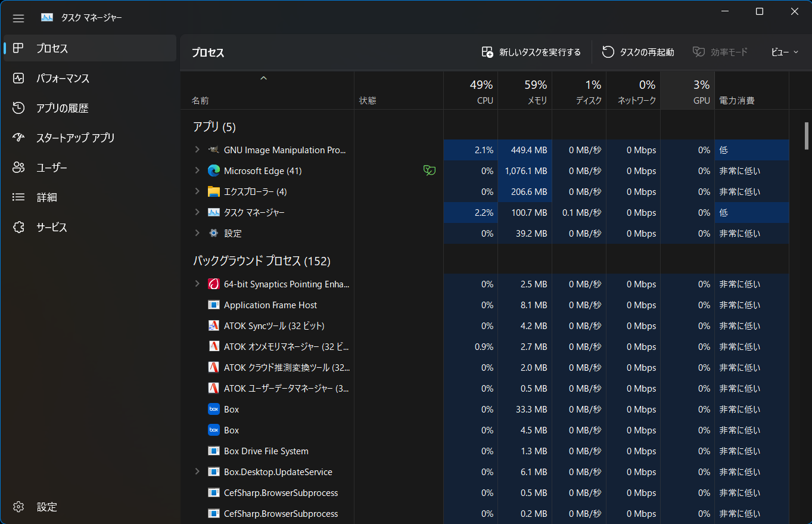The image size is (812, 524).
Task: Click タスクの再起動 button
Action: pyautogui.click(x=638, y=52)
